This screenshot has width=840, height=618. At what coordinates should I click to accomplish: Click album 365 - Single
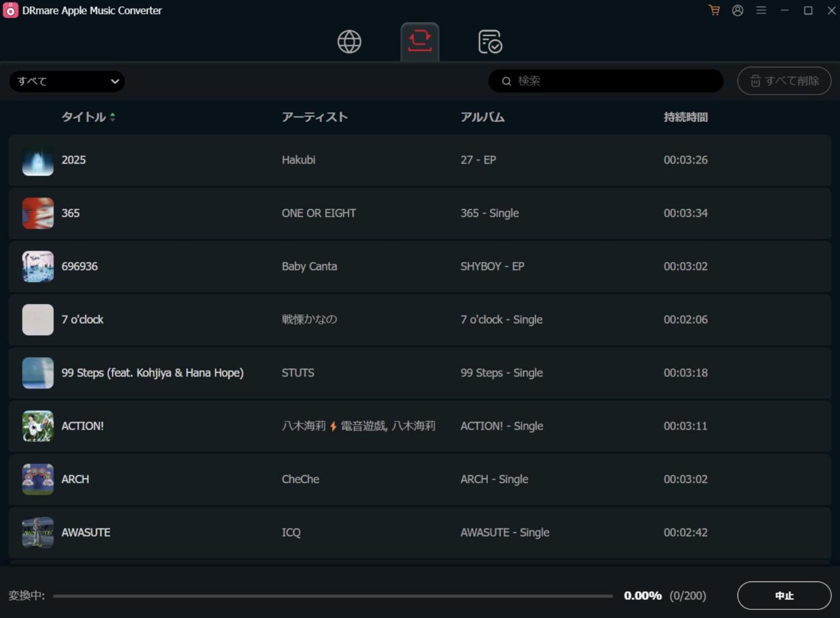point(490,213)
